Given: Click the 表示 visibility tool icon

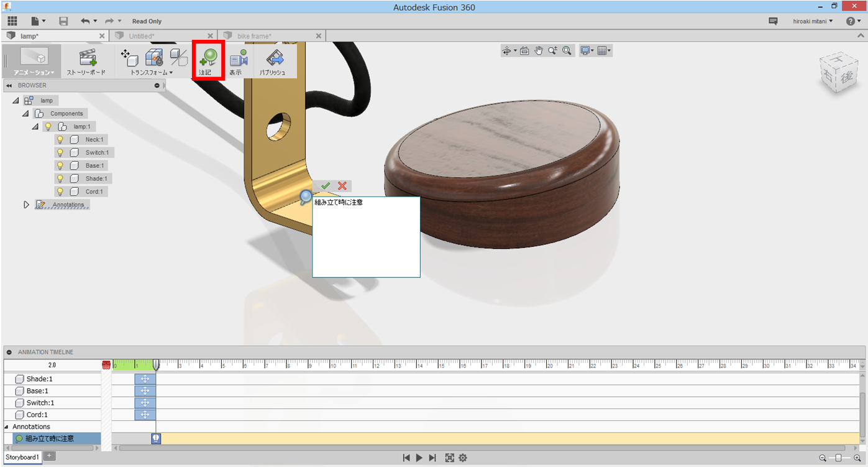Looking at the screenshot, I should point(238,60).
